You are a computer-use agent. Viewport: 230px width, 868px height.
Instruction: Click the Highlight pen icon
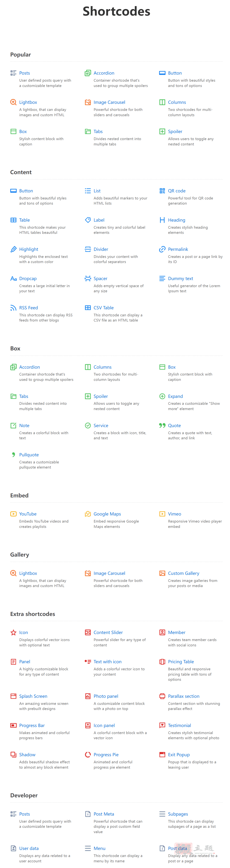pyautogui.click(x=13, y=249)
